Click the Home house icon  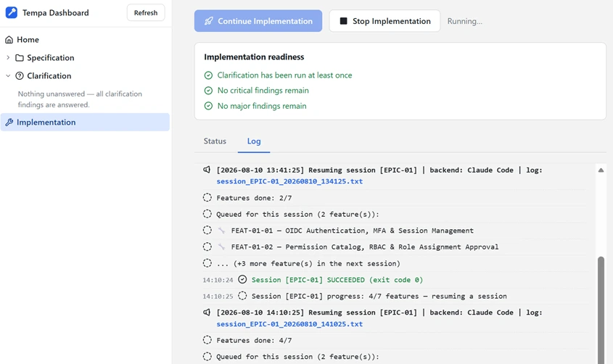(9, 39)
